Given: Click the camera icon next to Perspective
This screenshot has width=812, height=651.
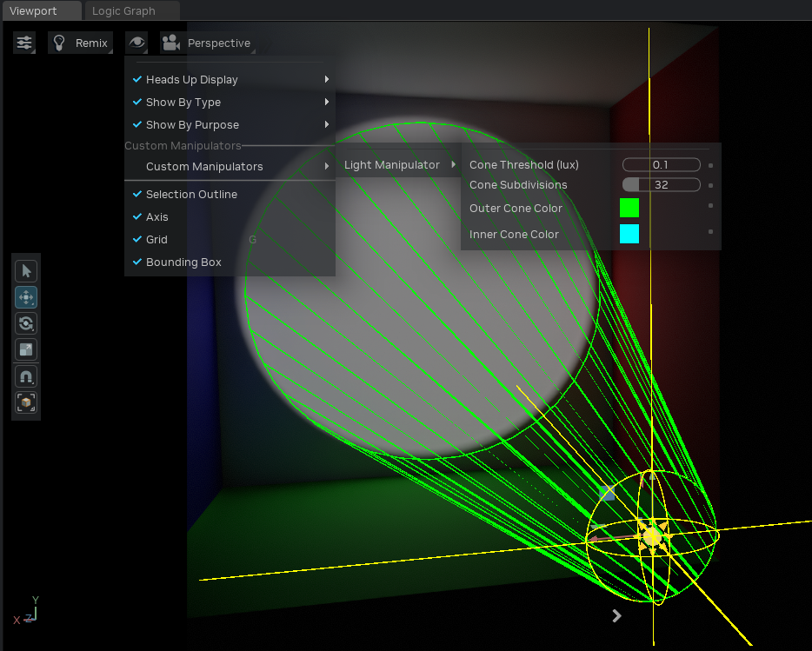Looking at the screenshot, I should click(x=171, y=43).
